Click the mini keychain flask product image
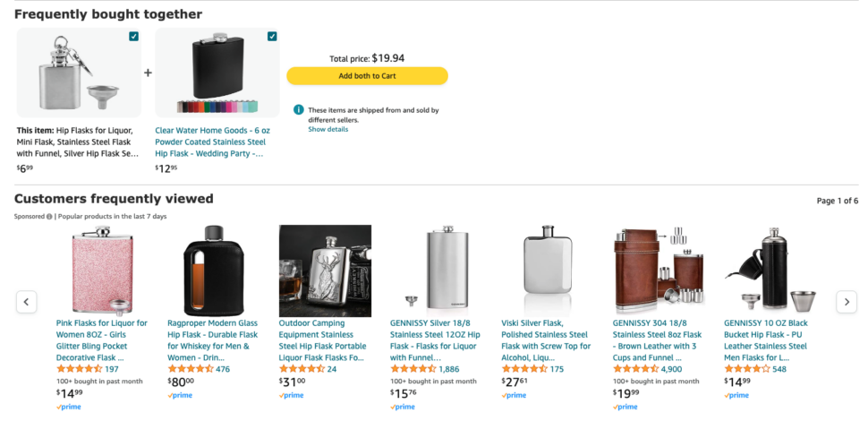 pos(78,73)
